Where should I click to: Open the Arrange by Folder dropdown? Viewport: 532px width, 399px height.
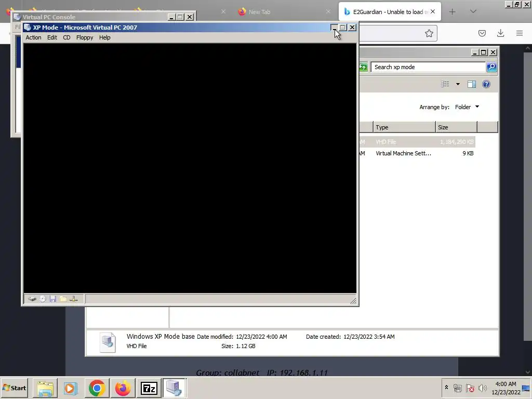[467, 107]
